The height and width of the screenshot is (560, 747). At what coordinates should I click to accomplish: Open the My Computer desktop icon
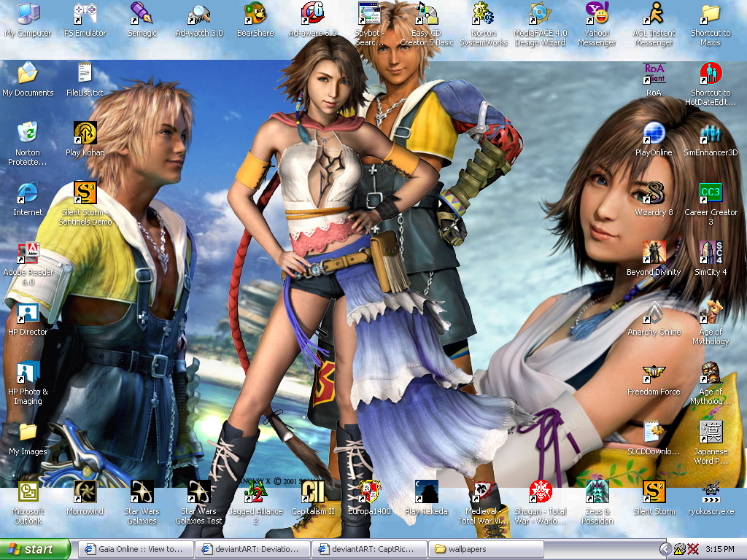pos(28,20)
